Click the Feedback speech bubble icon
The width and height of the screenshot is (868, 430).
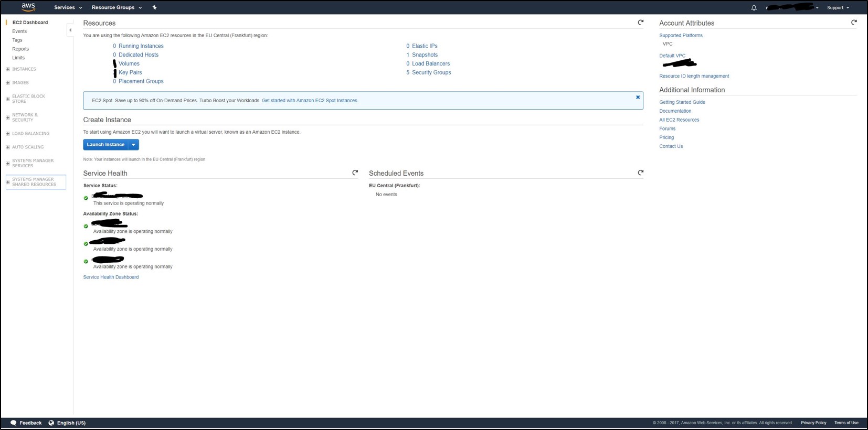point(14,423)
